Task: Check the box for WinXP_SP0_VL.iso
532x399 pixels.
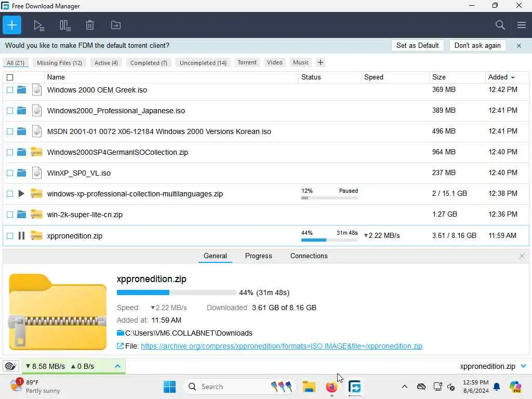Action: [10, 173]
